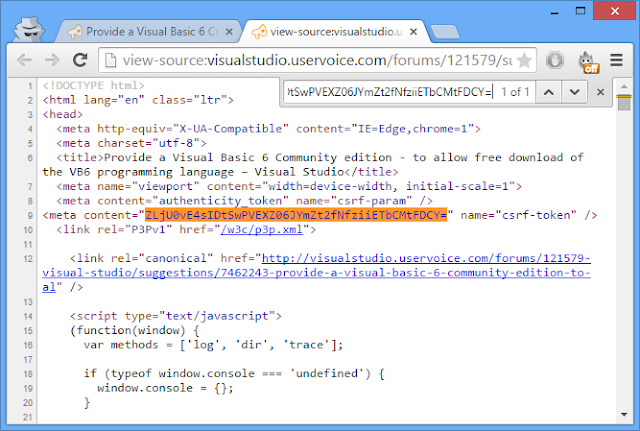Click the 'off' extension icon
Screen dimensions: 640x431
(588, 62)
